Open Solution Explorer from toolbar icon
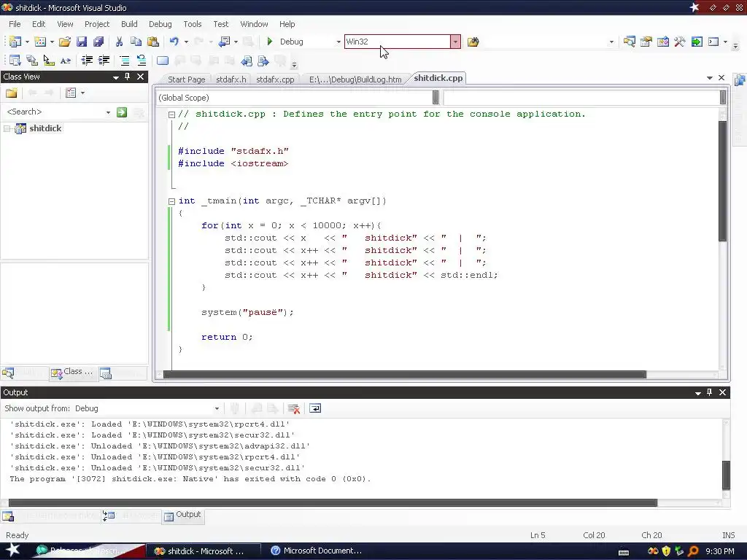This screenshot has height=560, width=747. 630,42
